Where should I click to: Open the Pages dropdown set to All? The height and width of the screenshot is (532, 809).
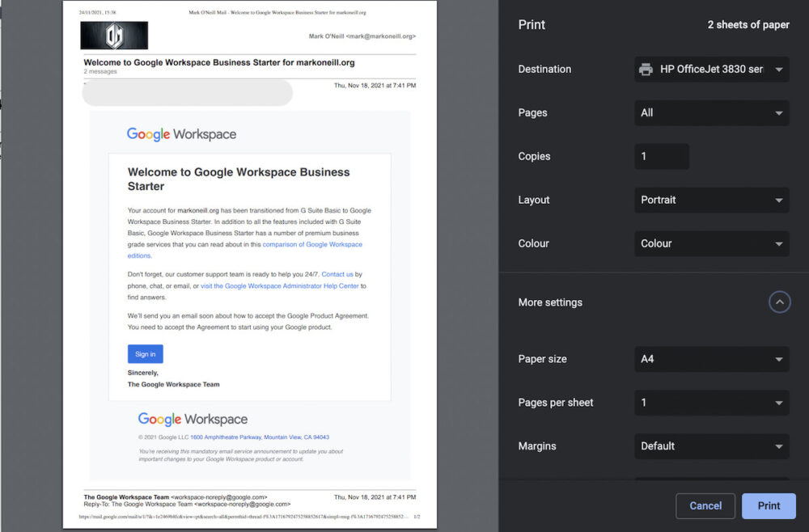(711, 113)
